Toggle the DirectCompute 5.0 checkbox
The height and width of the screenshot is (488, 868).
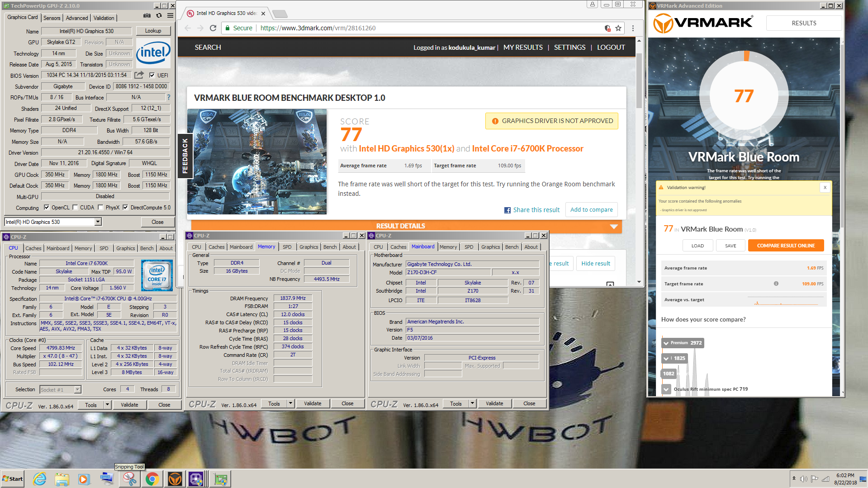coord(125,208)
